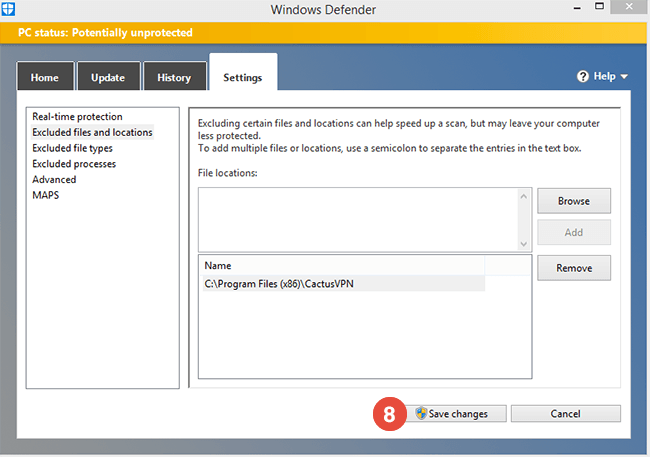Click the Windows Defender shield icon in title bar
The height and width of the screenshot is (457, 650).
click(x=8, y=9)
